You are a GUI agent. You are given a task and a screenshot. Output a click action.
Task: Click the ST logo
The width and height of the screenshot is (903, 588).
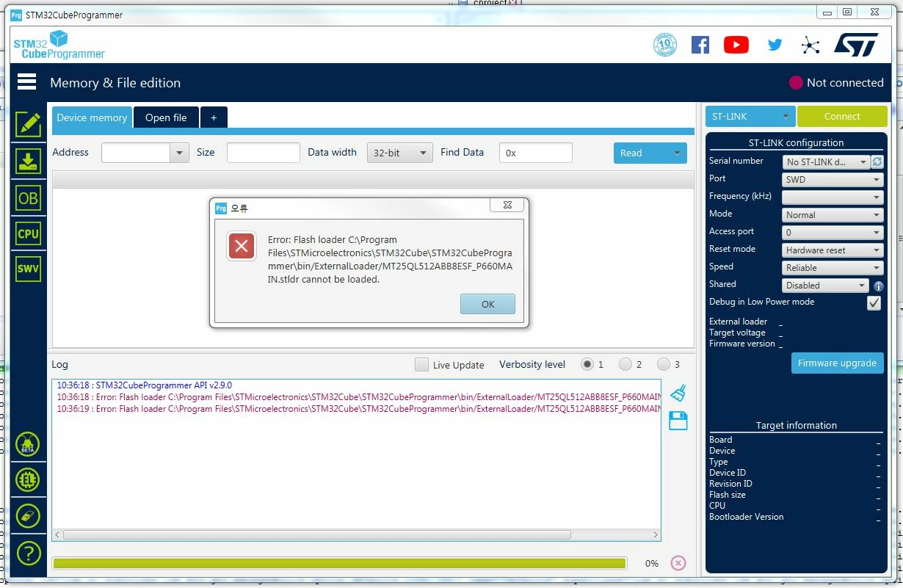[856, 45]
